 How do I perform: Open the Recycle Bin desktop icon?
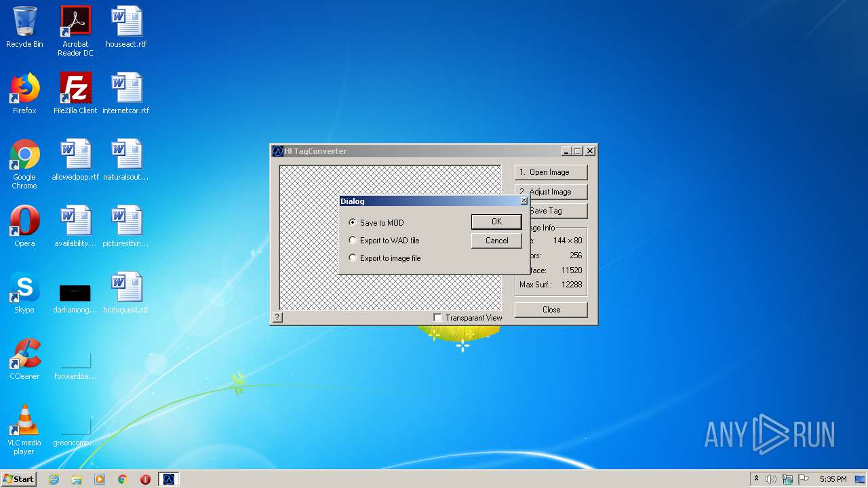click(x=24, y=27)
